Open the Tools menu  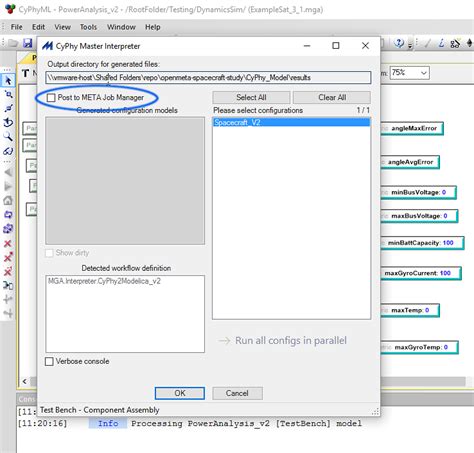coord(88,27)
